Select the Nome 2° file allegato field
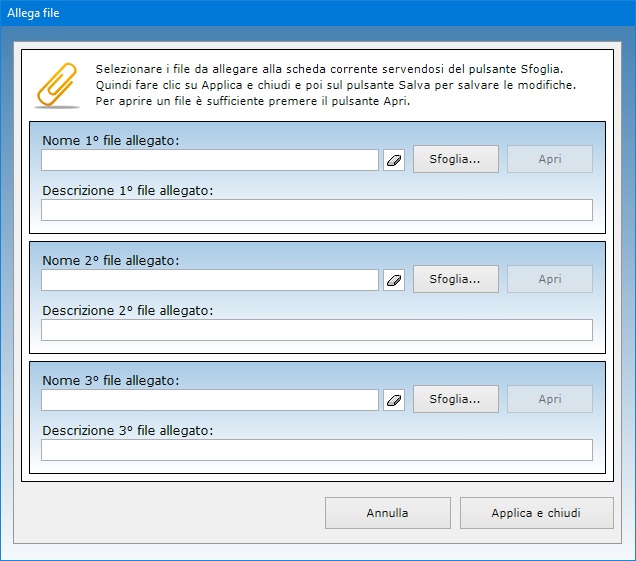 pyautogui.click(x=210, y=280)
